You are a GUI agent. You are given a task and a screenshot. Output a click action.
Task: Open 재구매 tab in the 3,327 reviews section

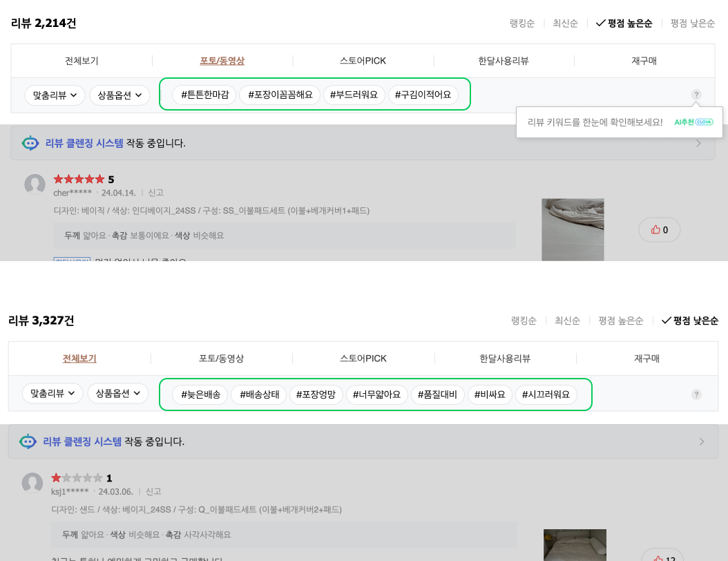646,359
